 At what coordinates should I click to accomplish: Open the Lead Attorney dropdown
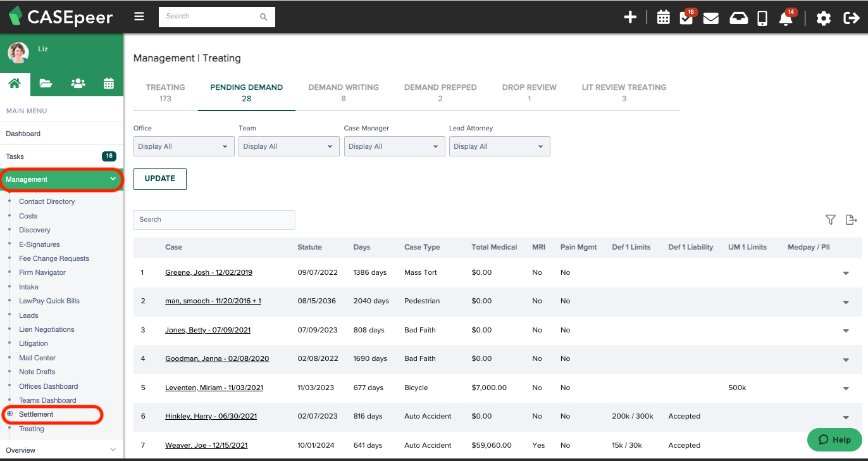pyautogui.click(x=500, y=146)
